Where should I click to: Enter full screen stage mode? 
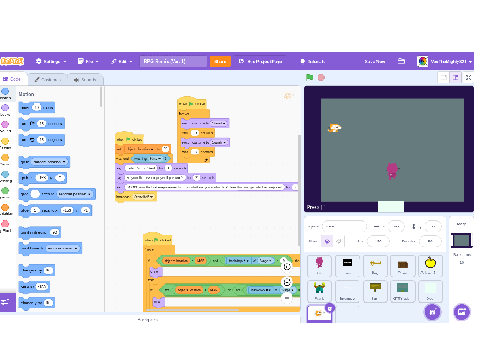[x=468, y=77]
